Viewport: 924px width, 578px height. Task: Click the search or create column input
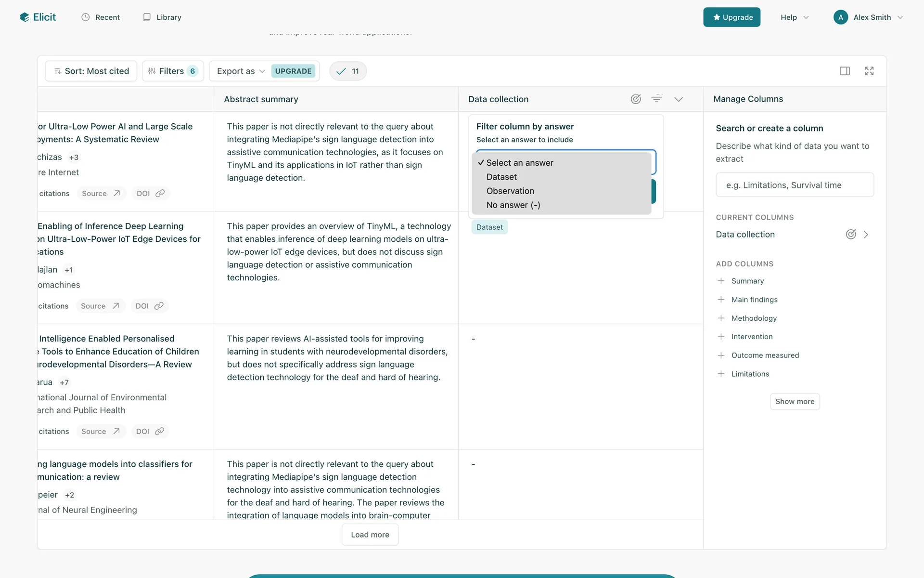795,185
